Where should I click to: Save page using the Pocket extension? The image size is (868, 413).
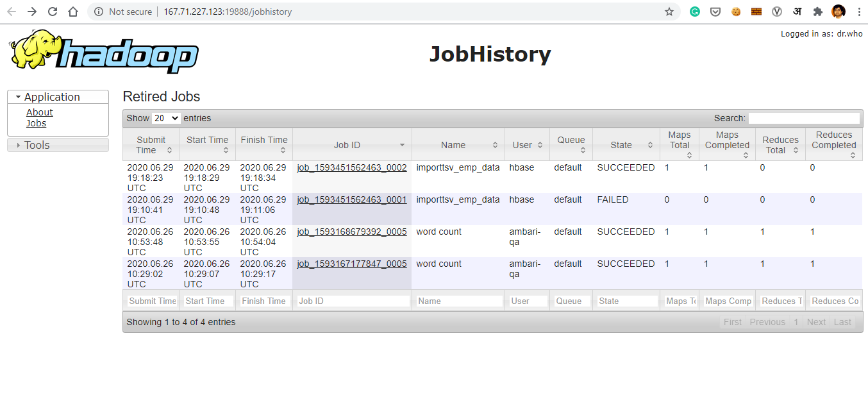pyautogui.click(x=715, y=12)
